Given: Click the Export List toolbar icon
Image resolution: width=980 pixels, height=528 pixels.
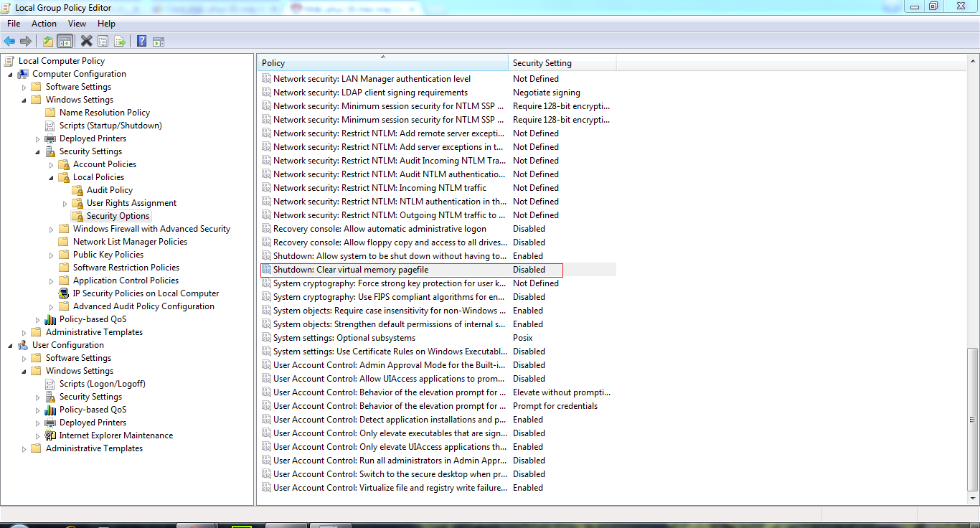Looking at the screenshot, I should coord(120,41).
